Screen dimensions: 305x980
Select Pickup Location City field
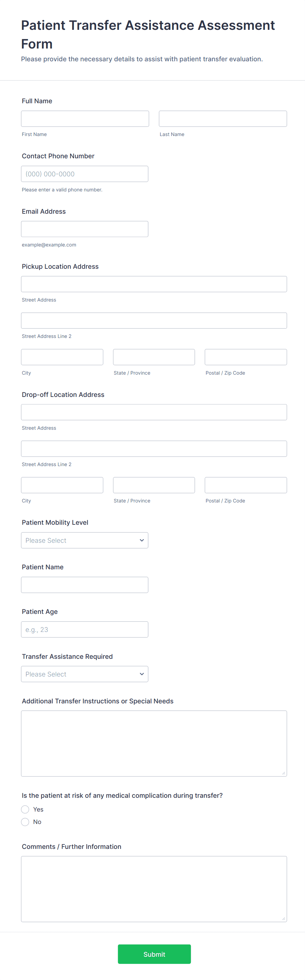62,357
